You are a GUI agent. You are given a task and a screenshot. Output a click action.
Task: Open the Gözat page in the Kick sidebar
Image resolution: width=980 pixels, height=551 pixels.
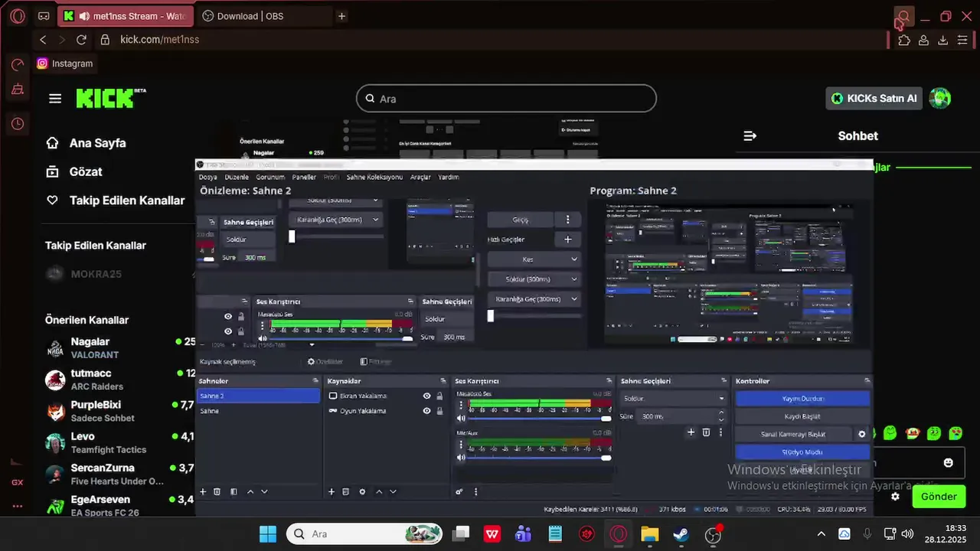coord(86,171)
